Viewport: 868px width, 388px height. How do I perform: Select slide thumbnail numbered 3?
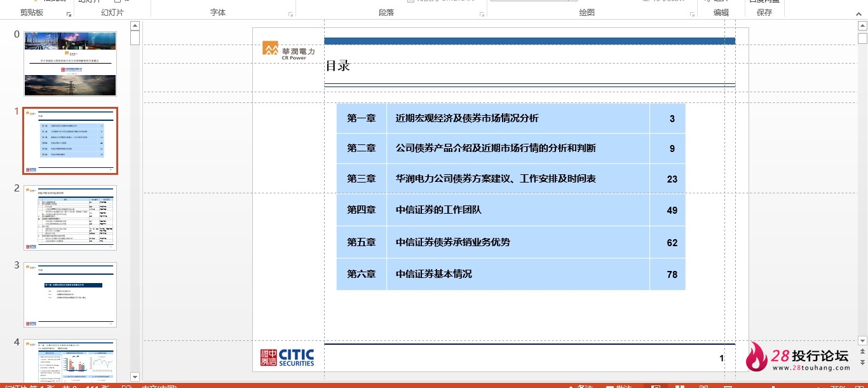[x=70, y=294]
